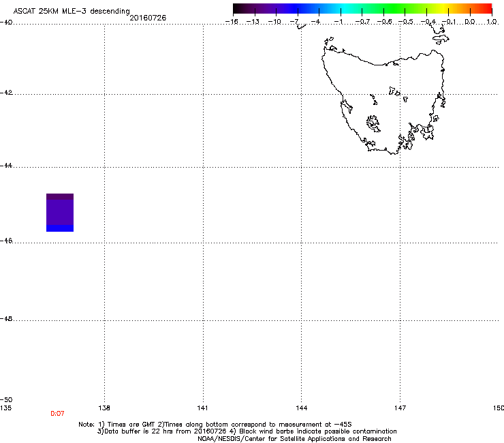Click the red time label 0:07
Screen dimensions: 504x443
(x=57, y=414)
